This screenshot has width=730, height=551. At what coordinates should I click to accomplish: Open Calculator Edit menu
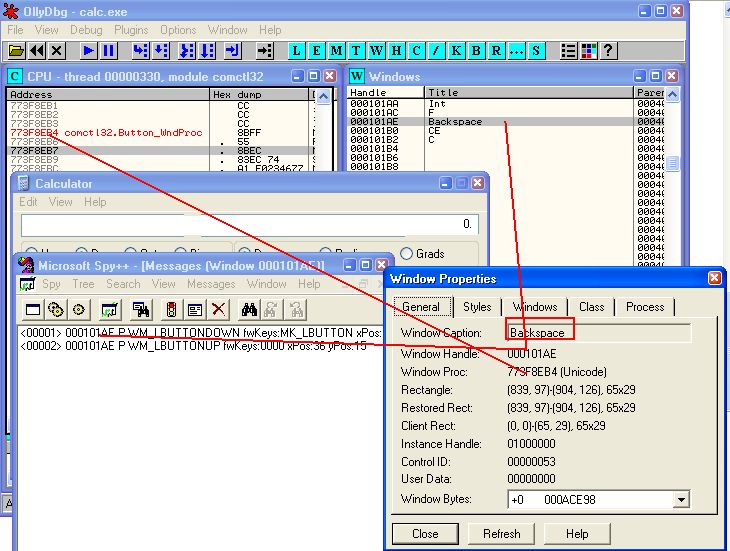[28, 202]
